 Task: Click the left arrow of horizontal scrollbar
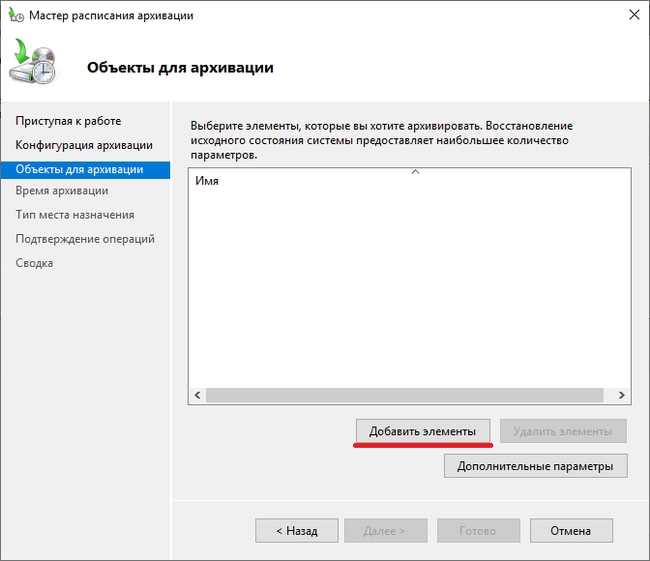(197, 395)
